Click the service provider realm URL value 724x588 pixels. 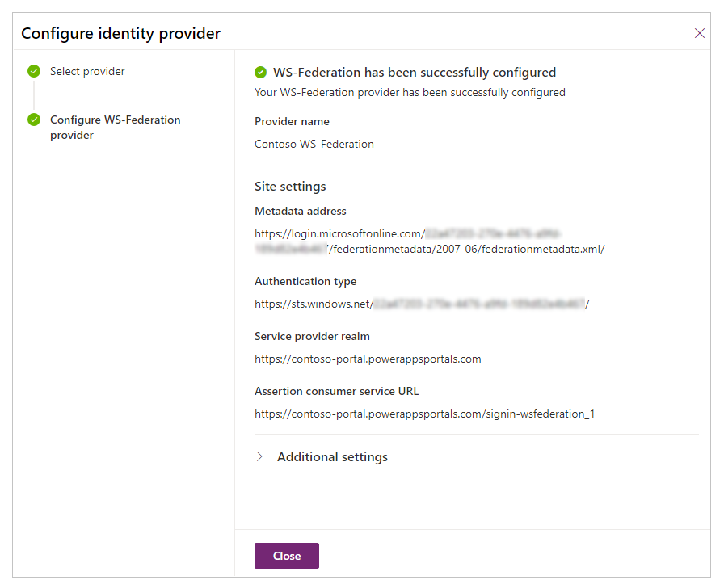(x=368, y=359)
